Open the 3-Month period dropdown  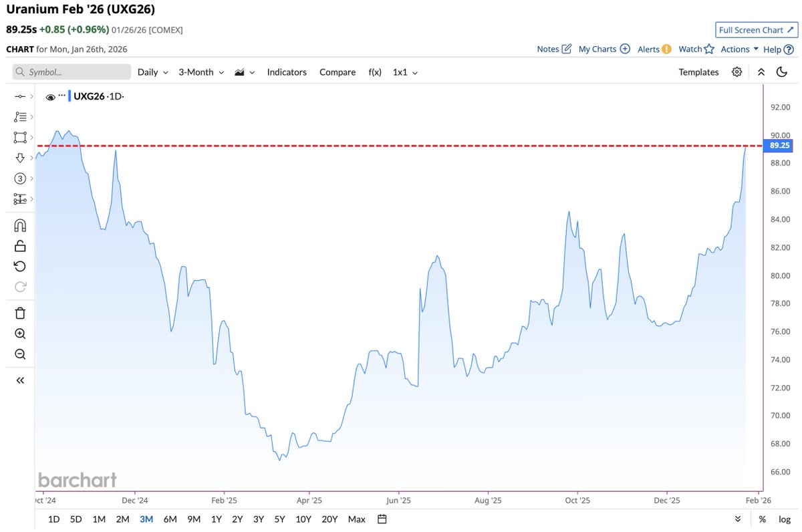point(200,72)
